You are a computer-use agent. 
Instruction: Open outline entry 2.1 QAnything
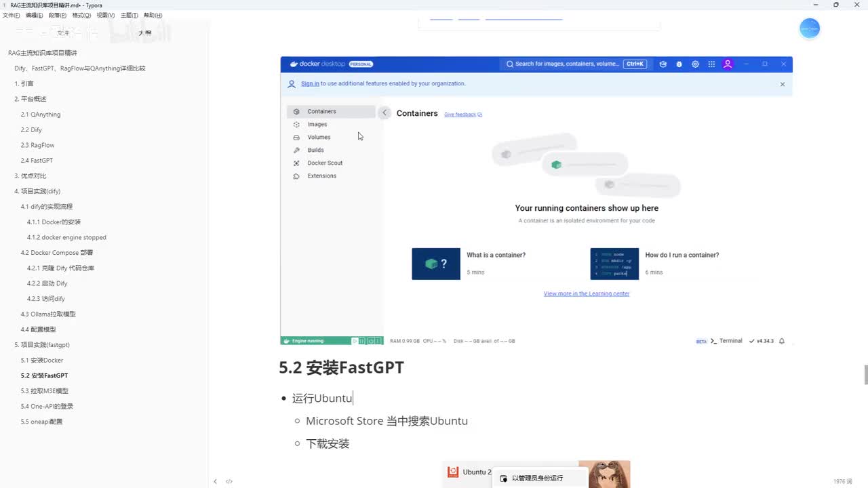41,115
